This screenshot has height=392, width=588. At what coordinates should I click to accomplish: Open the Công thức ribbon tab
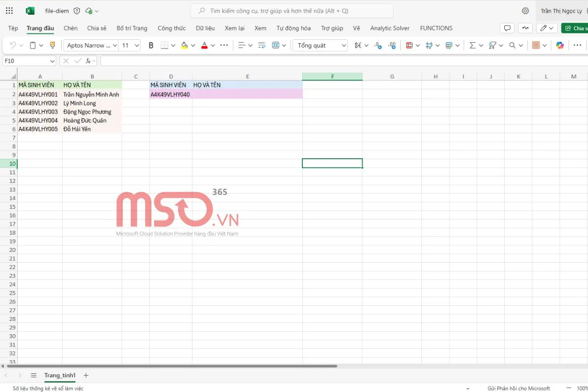[x=171, y=28]
